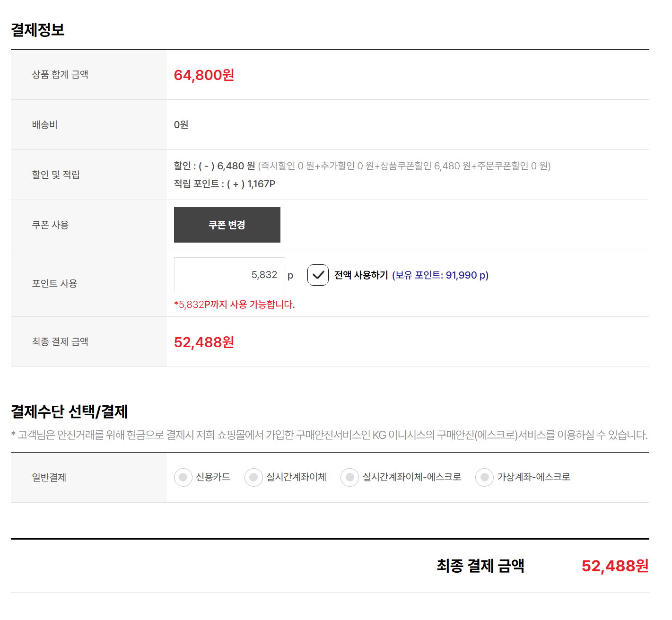672x620 pixels.
Task: Click the 보유 포인트: 91,990 p text
Action: pos(440,275)
